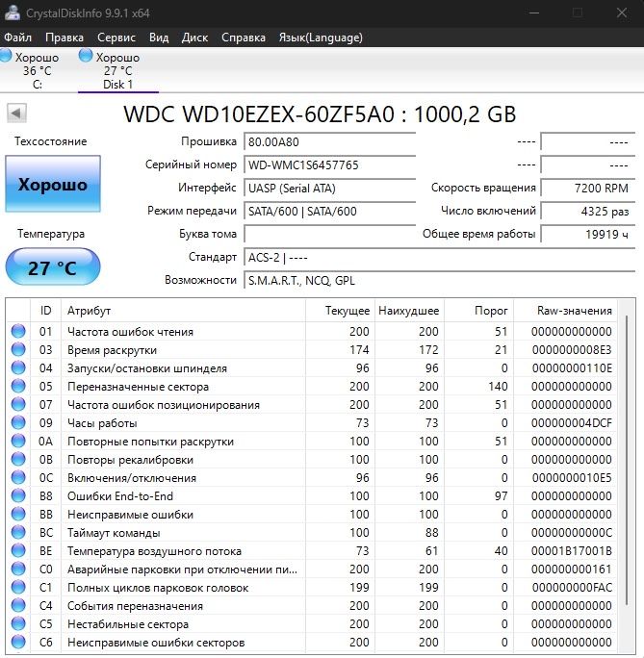Open the Справка menu
The height and width of the screenshot is (658, 644).
(244, 38)
